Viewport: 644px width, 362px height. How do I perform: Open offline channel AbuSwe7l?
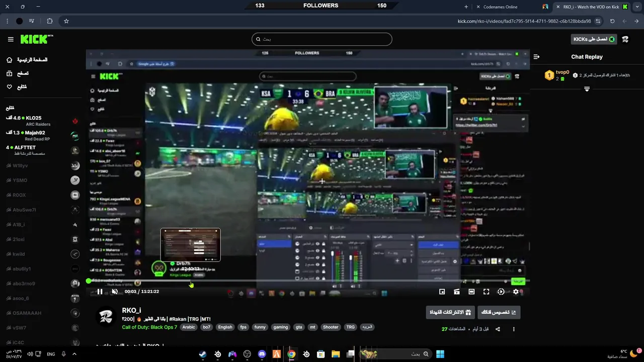pyautogui.click(x=42, y=210)
